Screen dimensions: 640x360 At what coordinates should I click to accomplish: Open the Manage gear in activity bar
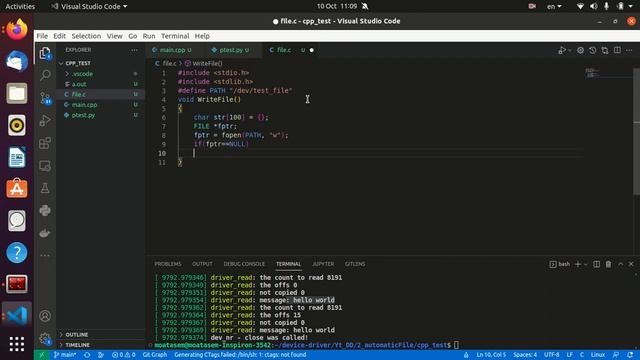(45, 338)
